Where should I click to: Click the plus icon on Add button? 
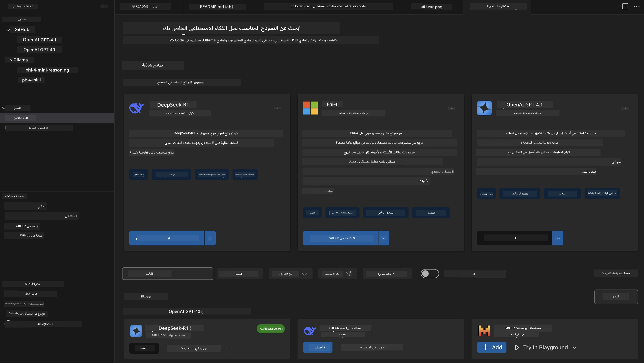(x=485, y=347)
